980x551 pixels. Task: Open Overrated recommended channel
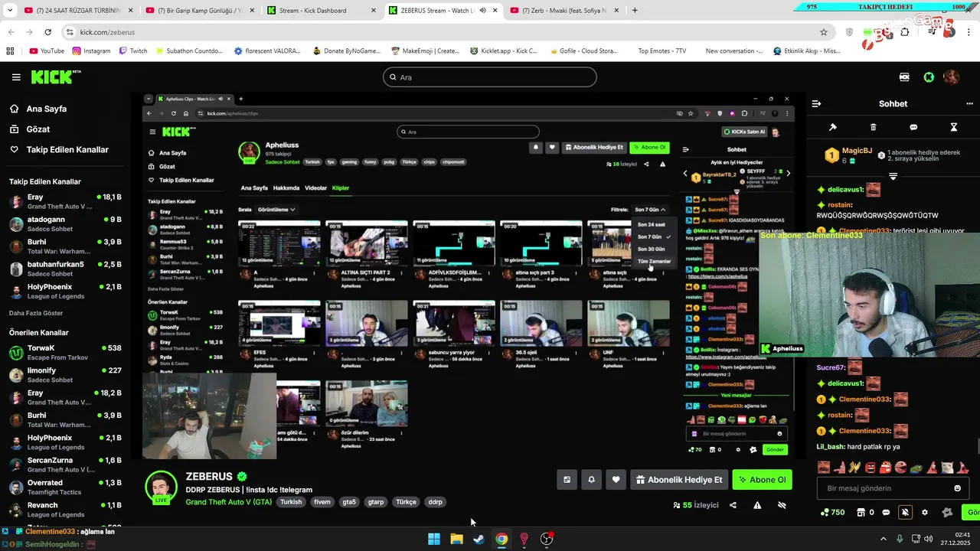65,487
